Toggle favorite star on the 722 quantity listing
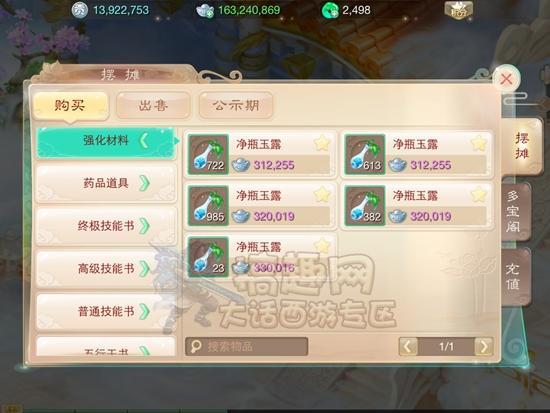Screen dimensions: 550x413 [322, 144]
